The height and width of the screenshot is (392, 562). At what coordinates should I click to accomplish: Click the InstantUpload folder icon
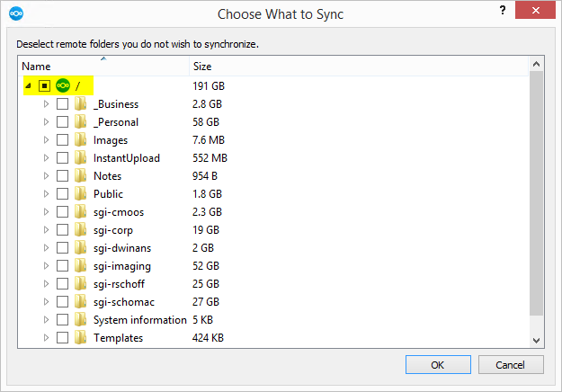[x=81, y=157]
